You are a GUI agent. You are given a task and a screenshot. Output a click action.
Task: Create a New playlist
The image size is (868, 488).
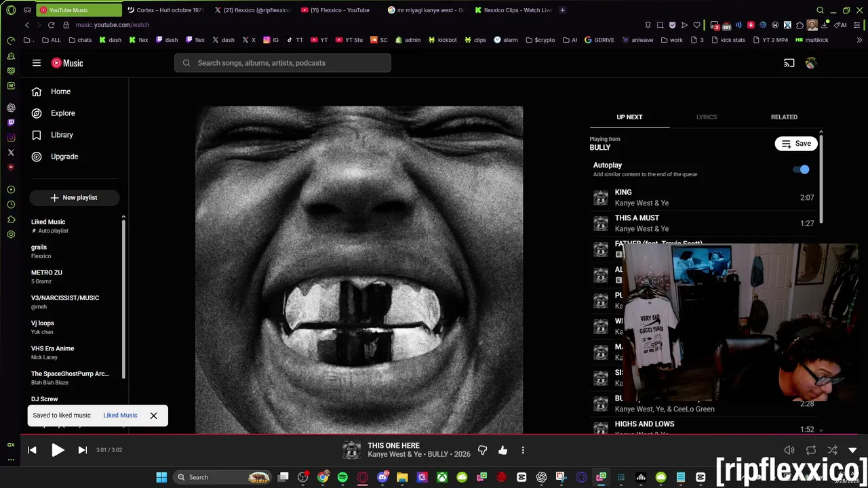pyautogui.click(x=75, y=197)
